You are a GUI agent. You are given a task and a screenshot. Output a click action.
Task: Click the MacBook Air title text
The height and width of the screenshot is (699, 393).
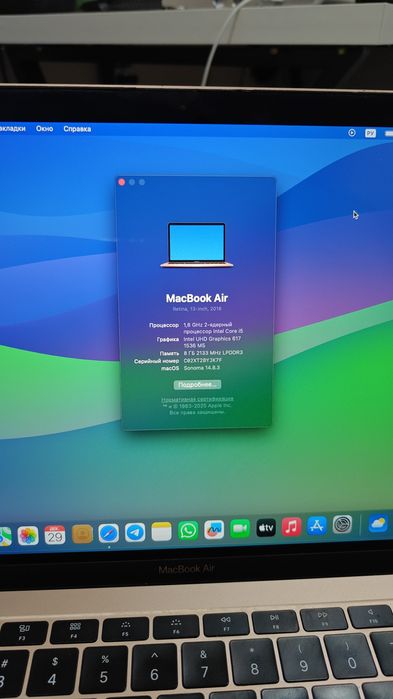pyautogui.click(x=197, y=298)
